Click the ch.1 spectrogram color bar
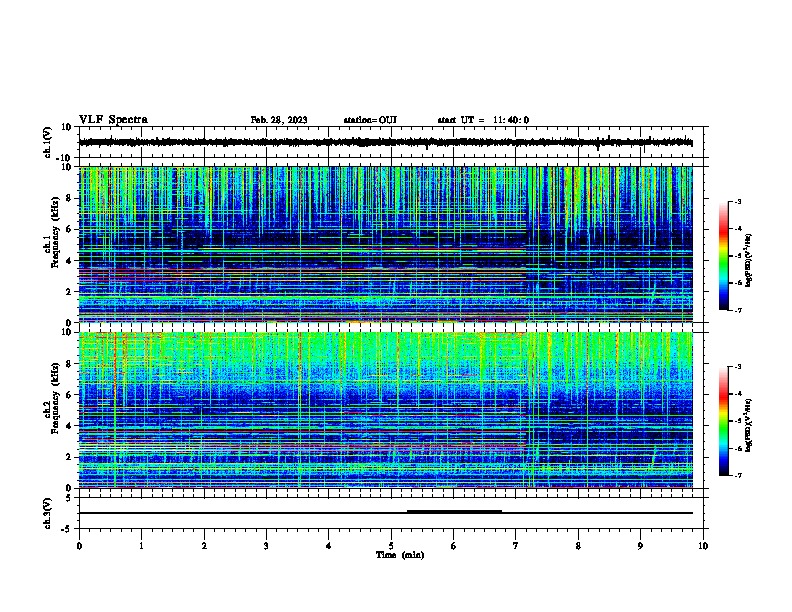 tap(724, 256)
